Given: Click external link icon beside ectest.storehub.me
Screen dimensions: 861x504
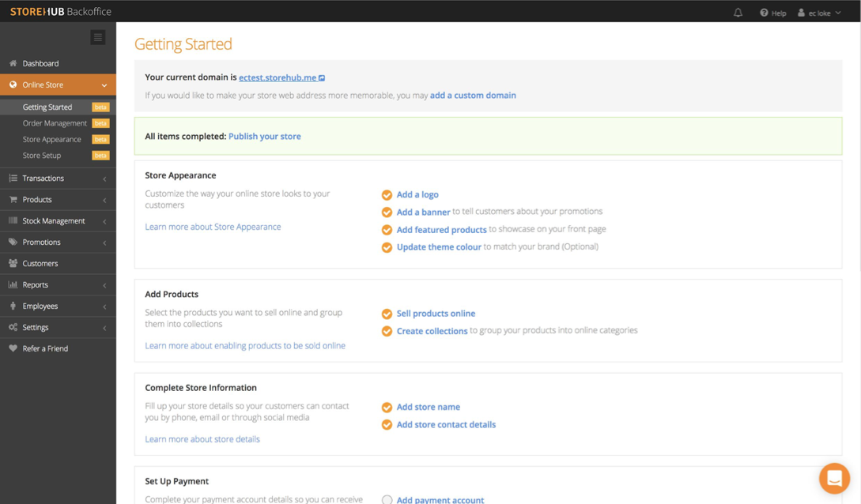Looking at the screenshot, I should pos(322,78).
